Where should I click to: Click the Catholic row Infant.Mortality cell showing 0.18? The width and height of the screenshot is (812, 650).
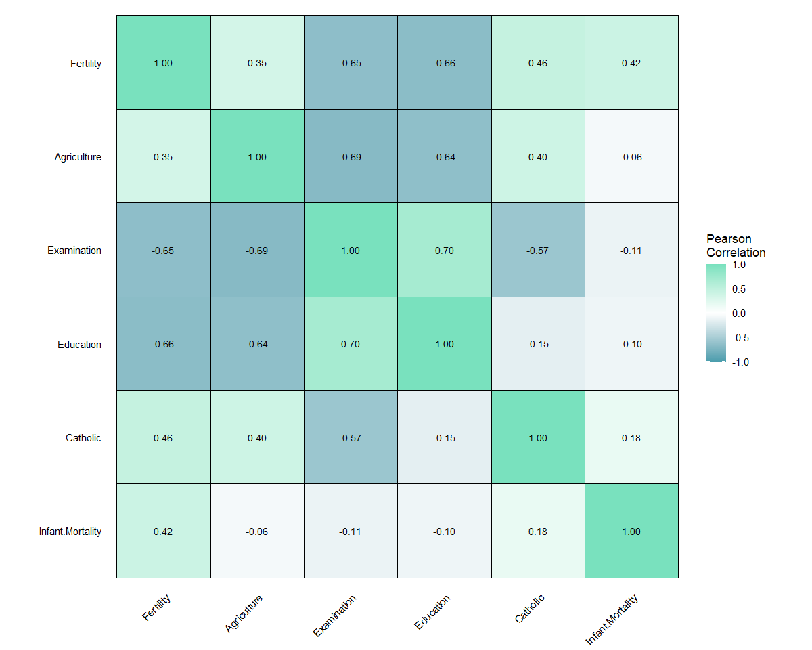point(631,437)
